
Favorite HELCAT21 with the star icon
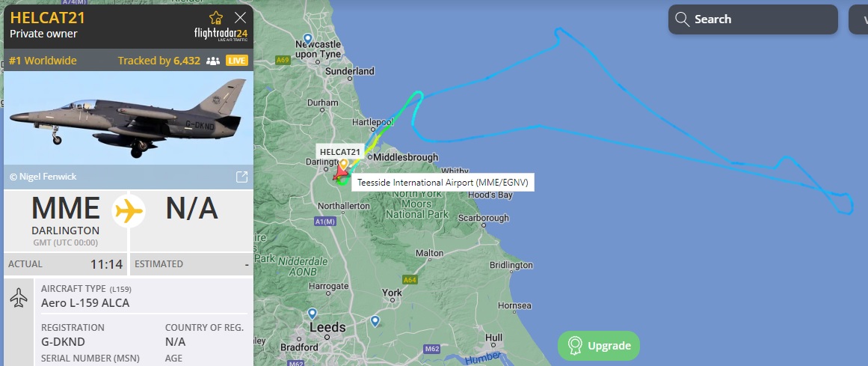(x=216, y=18)
